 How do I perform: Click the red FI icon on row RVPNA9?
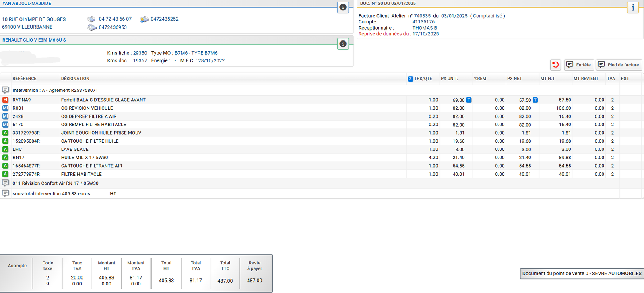coord(6,100)
